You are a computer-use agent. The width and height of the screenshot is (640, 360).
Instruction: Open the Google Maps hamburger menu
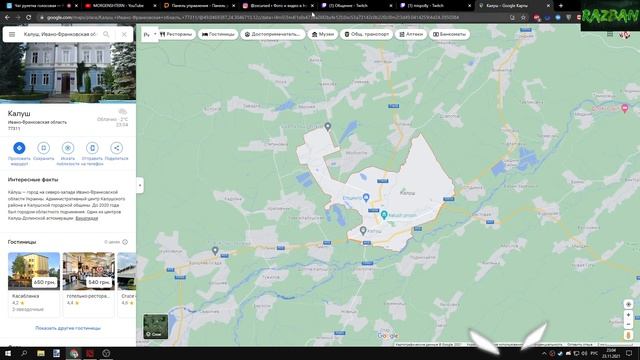pos(12,34)
